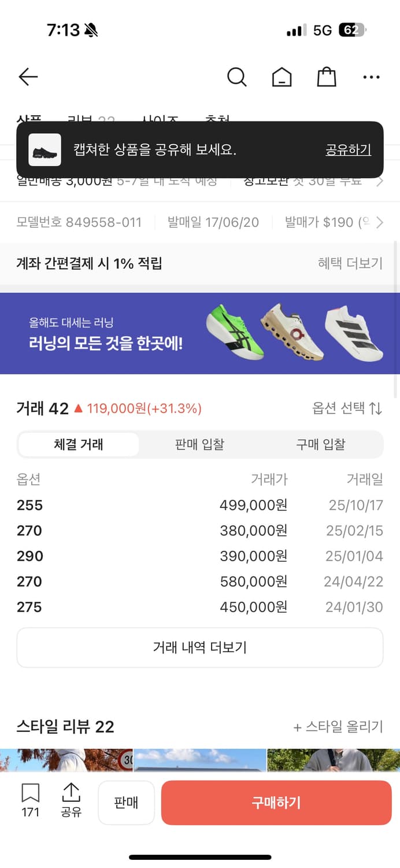Open 혜택 더보기 for payment benefits
Image resolution: width=400 pixels, height=868 pixels.
point(349,263)
